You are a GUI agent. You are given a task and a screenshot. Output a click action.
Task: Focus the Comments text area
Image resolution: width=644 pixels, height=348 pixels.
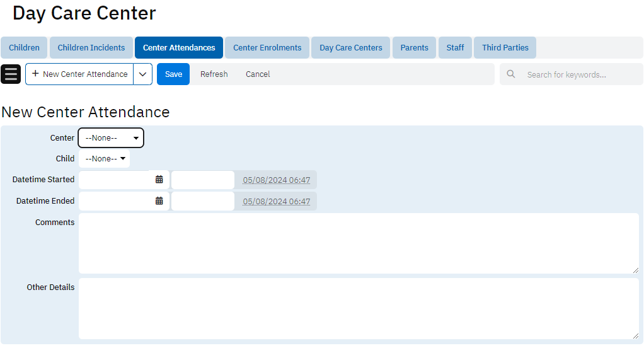(358, 243)
